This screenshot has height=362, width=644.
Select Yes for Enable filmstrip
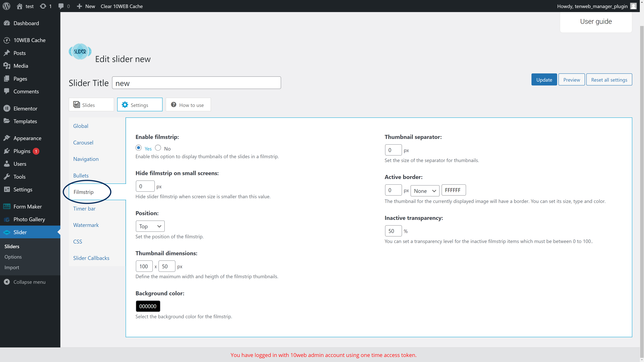139,148
